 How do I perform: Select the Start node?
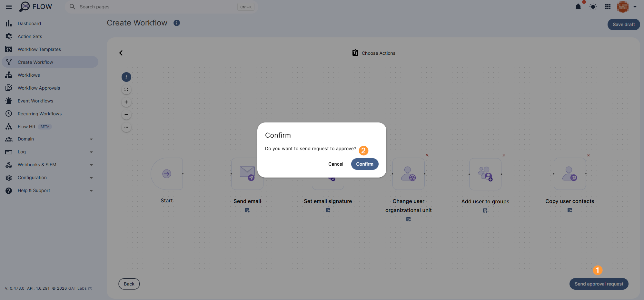pyautogui.click(x=167, y=174)
